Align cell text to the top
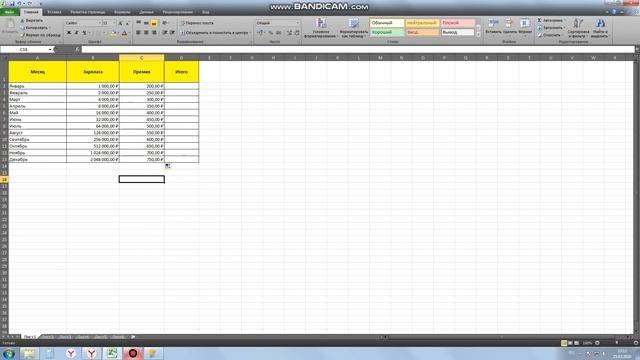 139,23
